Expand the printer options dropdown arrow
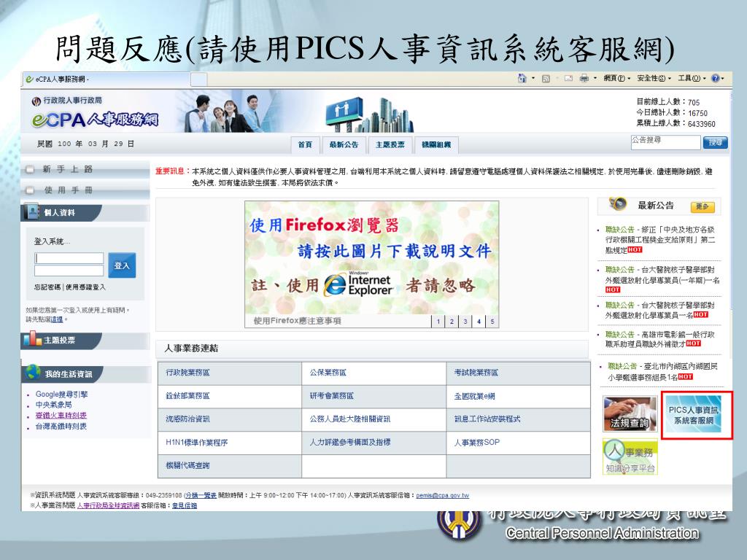 (x=595, y=79)
